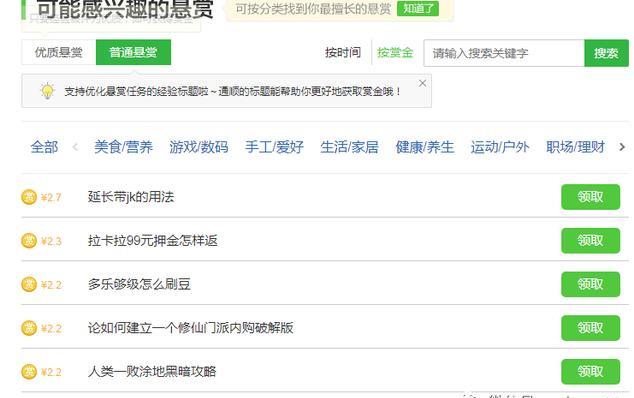Click the coin icon for 多乐够级怎么刷豆
Image resolution: width=634 pixels, height=398 pixels.
tap(29, 284)
